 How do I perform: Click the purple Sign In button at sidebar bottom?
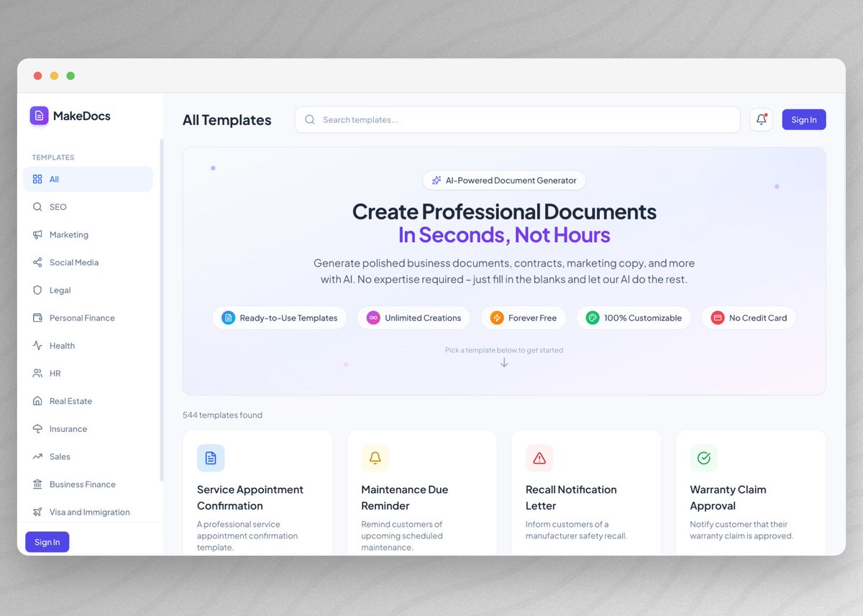pyautogui.click(x=47, y=541)
